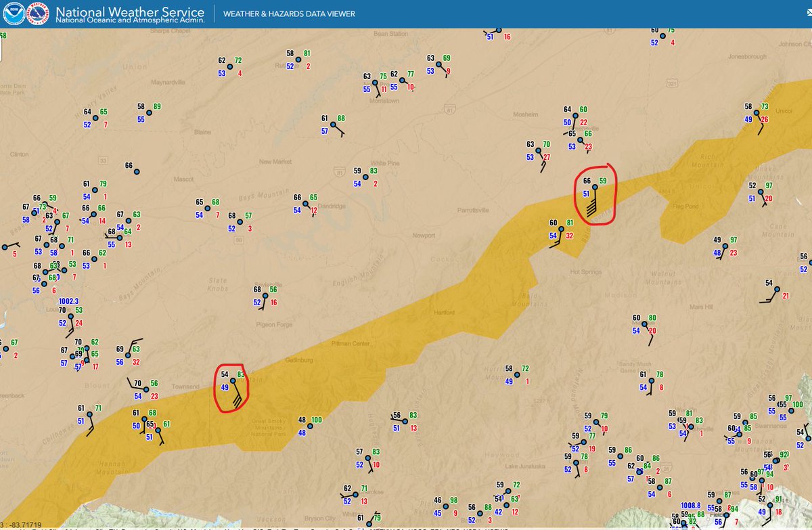Select station marker reading 57/83 with wind 10
Image resolution: width=812 pixels, height=530 pixels.
coord(367,458)
